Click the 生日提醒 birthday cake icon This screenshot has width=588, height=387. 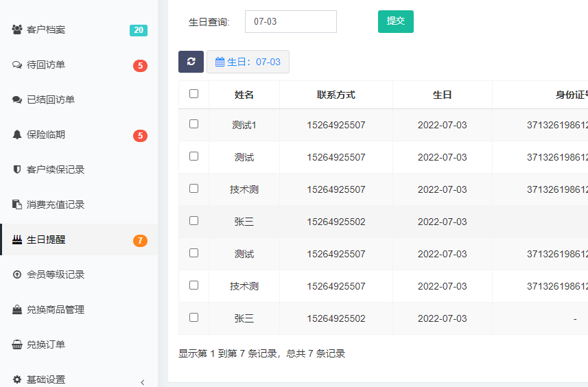coord(17,240)
